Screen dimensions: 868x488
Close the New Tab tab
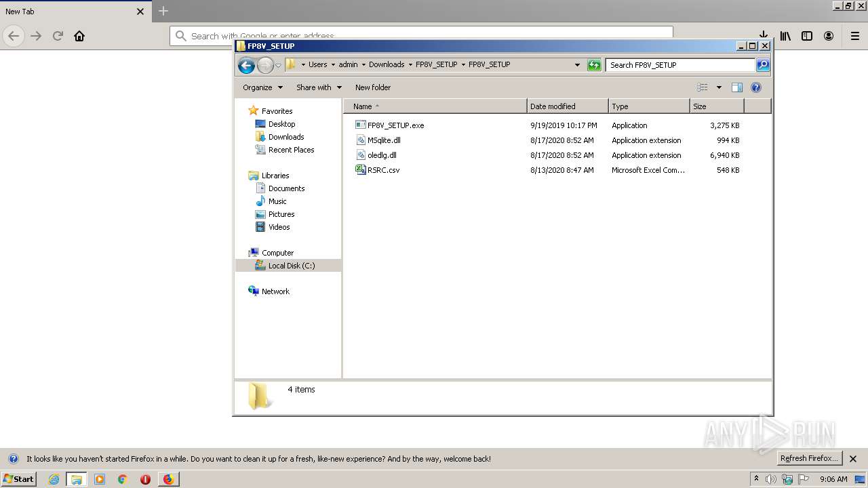140,12
